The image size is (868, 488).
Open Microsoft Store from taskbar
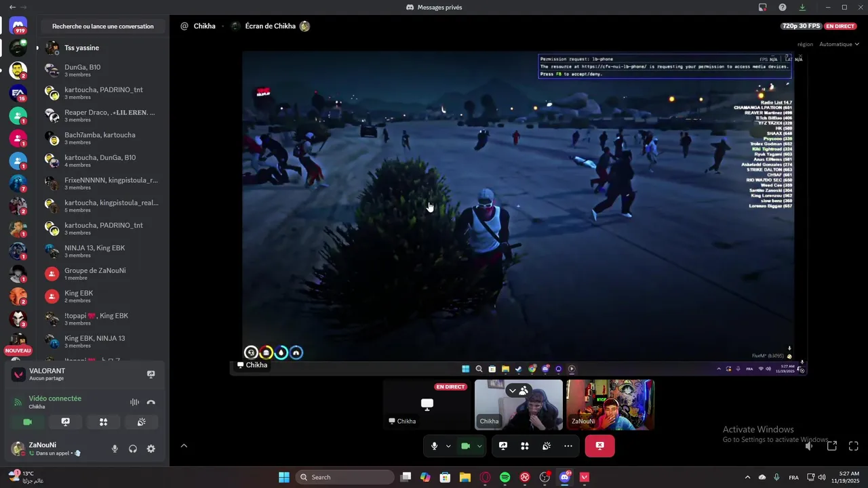(x=445, y=477)
